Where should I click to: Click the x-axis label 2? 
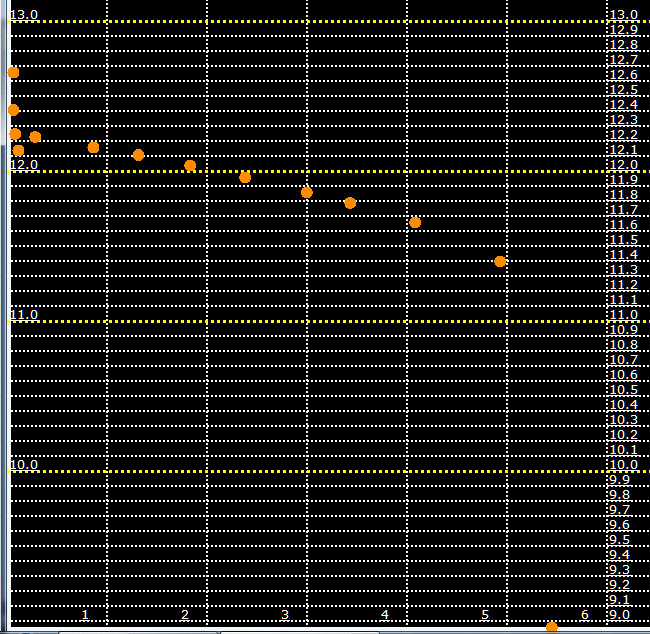click(185, 614)
